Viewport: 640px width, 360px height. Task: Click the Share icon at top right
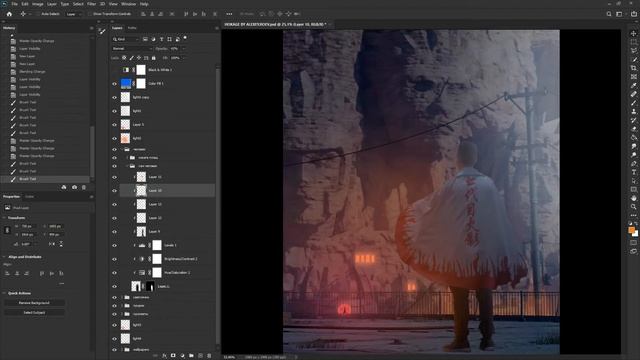[634, 14]
